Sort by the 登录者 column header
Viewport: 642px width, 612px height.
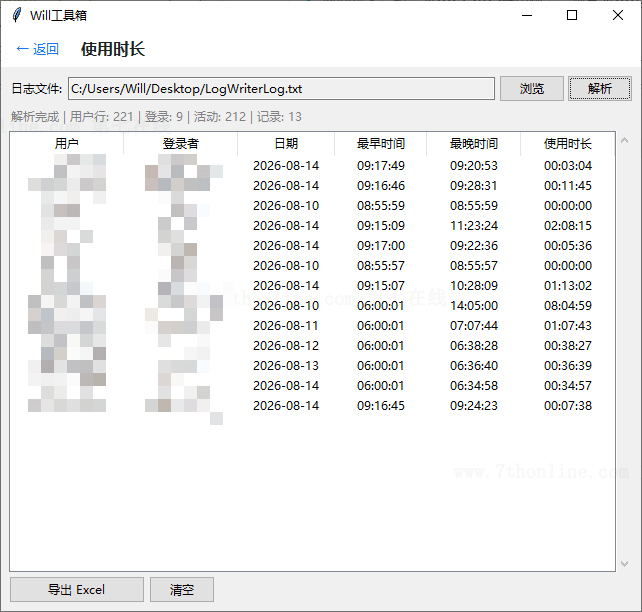coord(180,144)
